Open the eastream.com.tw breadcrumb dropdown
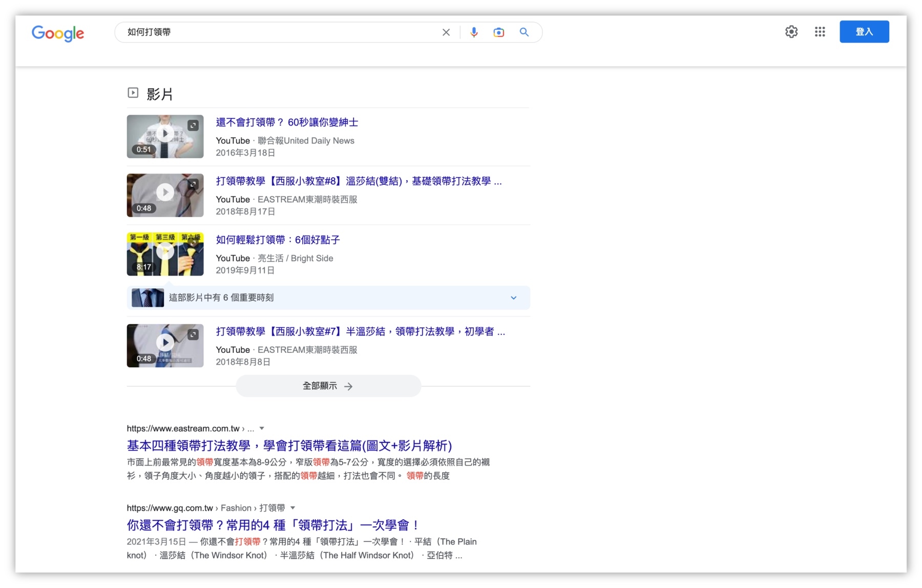The height and width of the screenshot is (588, 922). click(261, 428)
